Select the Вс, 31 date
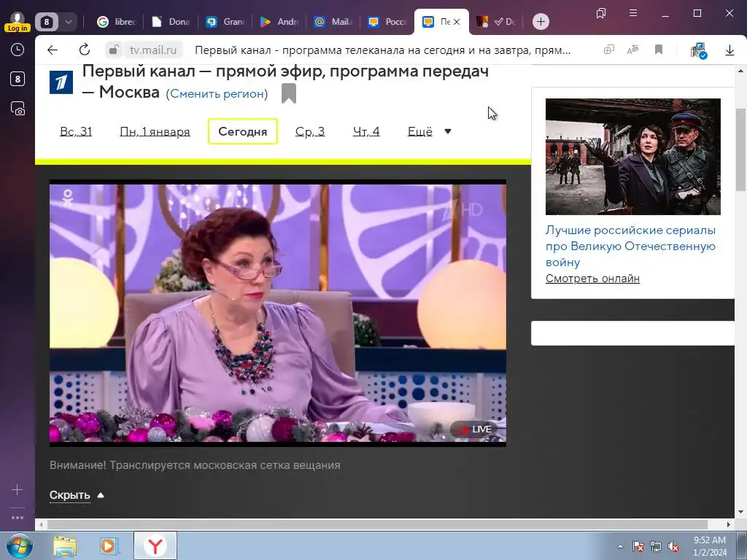 (76, 131)
